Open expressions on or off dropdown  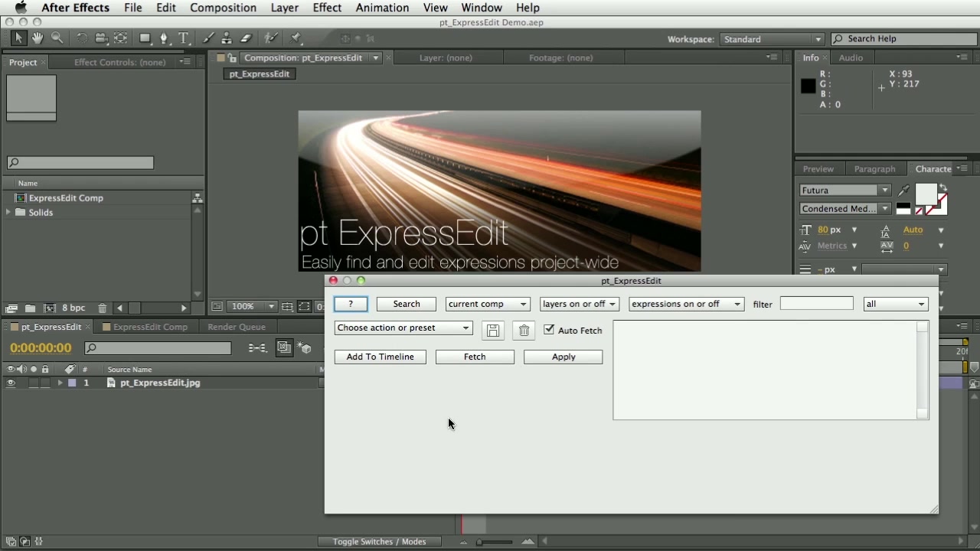(686, 304)
